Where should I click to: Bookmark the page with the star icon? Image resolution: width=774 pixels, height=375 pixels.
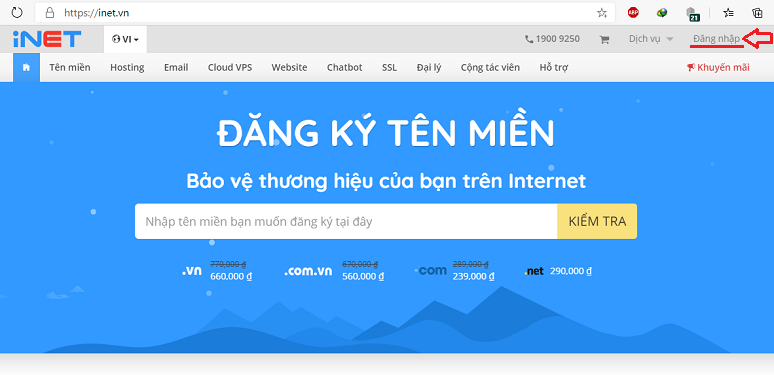tap(602, 13)
